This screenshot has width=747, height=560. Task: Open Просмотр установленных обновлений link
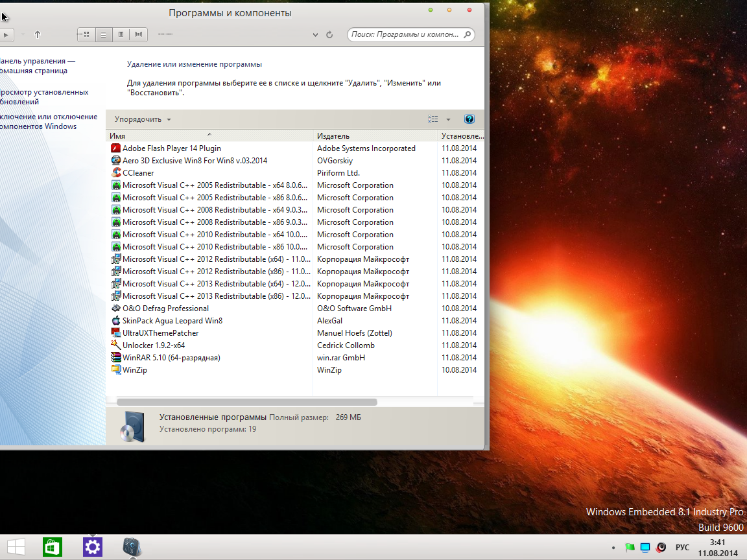point(44,97)
